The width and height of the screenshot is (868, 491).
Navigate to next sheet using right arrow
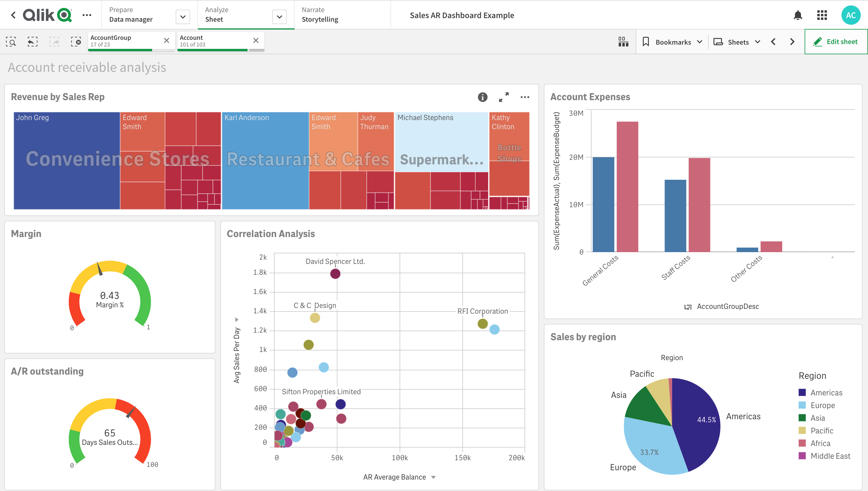coord(792,41)
